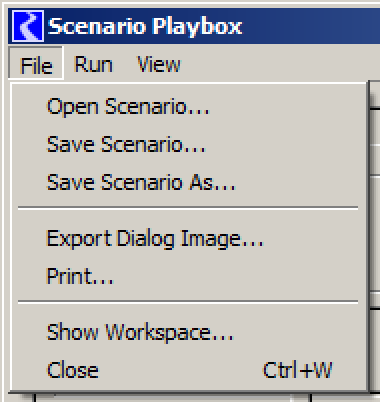Choose Open Scenario... from the menu
The image size is (380, 402).
click(189, 107)
